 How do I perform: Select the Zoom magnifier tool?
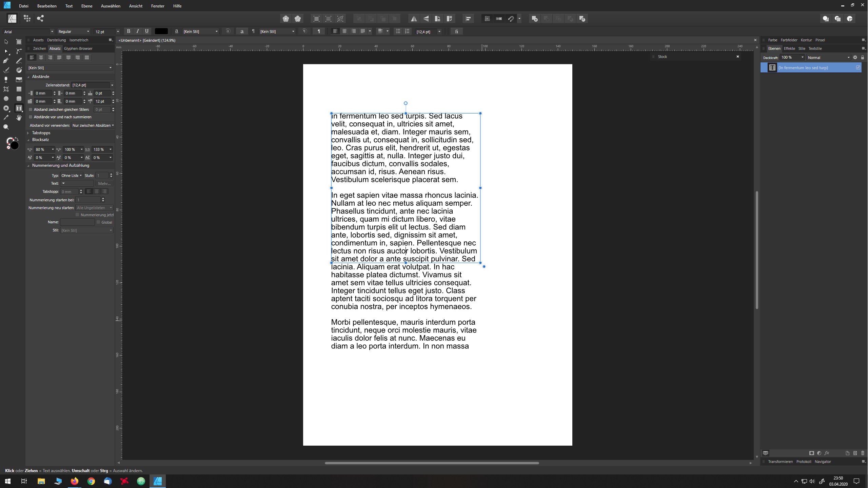[6, 127]
